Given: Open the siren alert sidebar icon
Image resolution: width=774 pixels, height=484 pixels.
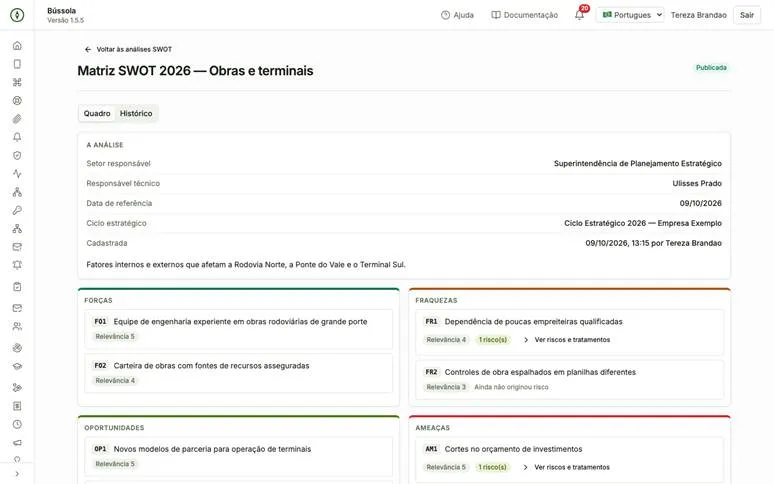Looking at the screenshot, I should coord(17,265).
